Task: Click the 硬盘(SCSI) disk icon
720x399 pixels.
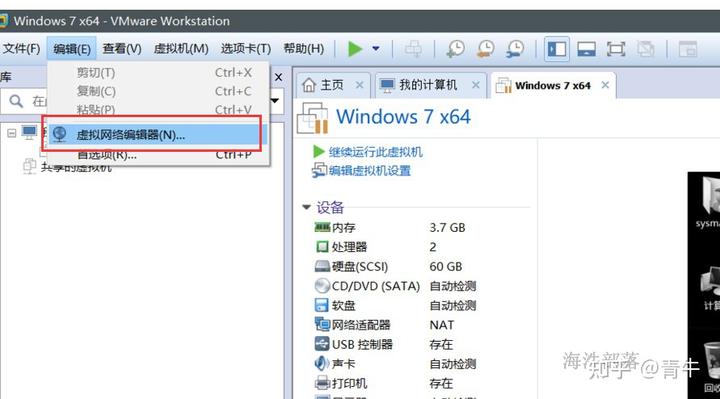Action: (x=322, y=266)
